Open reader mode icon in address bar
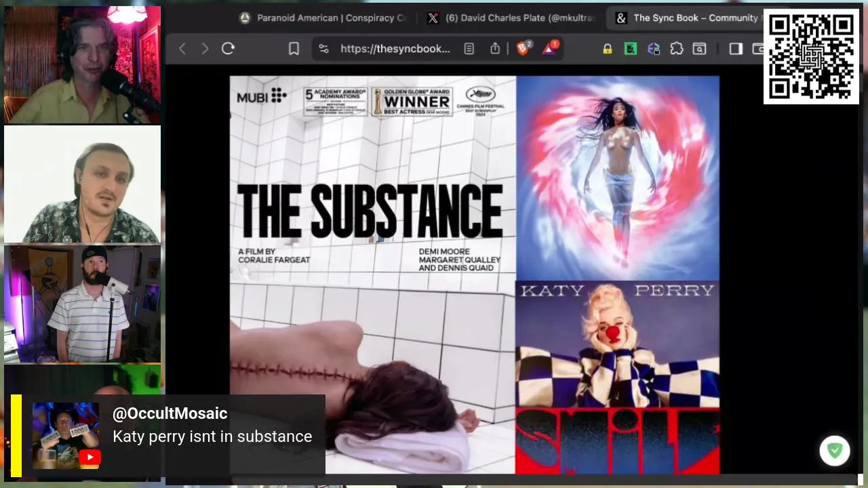 click(469, 48)
